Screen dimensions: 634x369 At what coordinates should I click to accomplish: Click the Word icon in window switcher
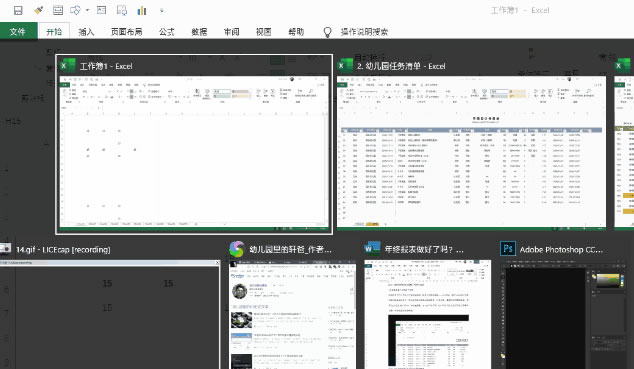pos(372,249)
